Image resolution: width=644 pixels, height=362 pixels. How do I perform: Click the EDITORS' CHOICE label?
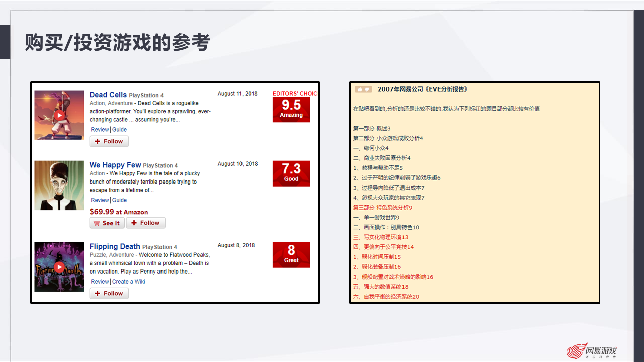click(x=296, y=93)
